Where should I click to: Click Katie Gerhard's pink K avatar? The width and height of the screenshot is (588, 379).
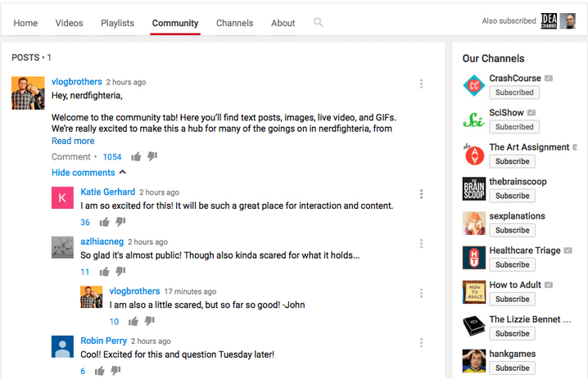62,197
